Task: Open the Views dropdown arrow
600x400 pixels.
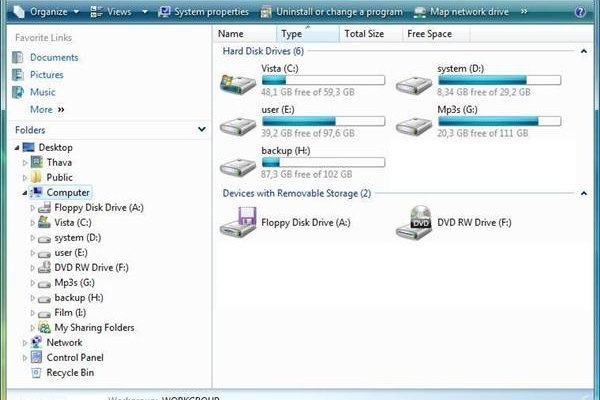Action: pyautogui.click(x=145, y=12)
